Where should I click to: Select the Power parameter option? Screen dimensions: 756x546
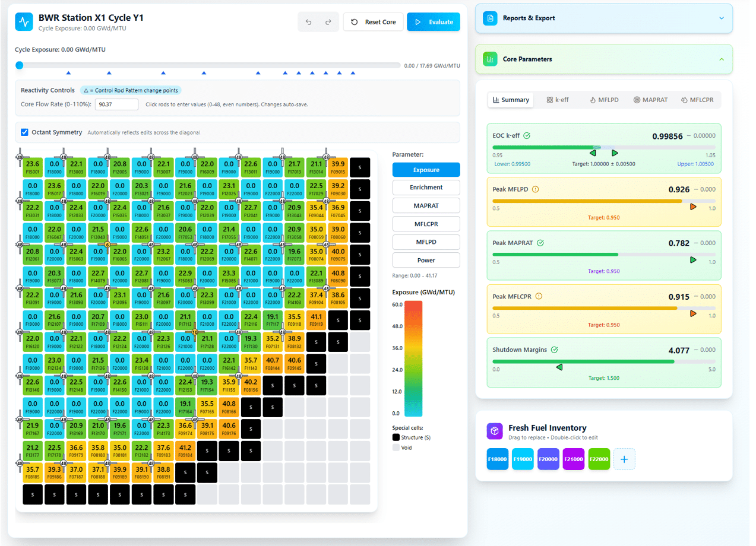tap(426, 260)
